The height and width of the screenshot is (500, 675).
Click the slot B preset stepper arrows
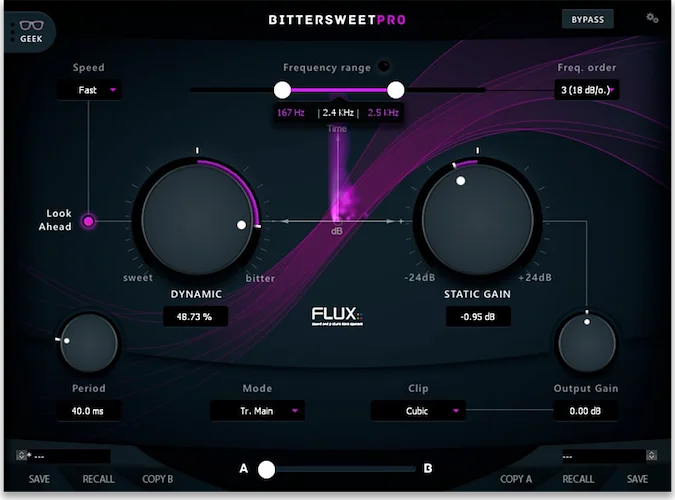coord(652,455)
